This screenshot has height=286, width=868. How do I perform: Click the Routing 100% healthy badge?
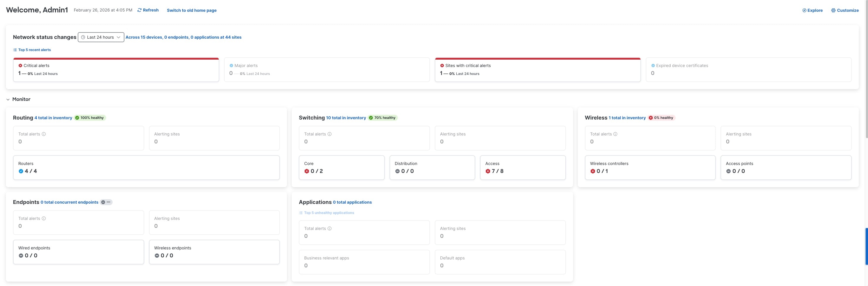[90, 118]
